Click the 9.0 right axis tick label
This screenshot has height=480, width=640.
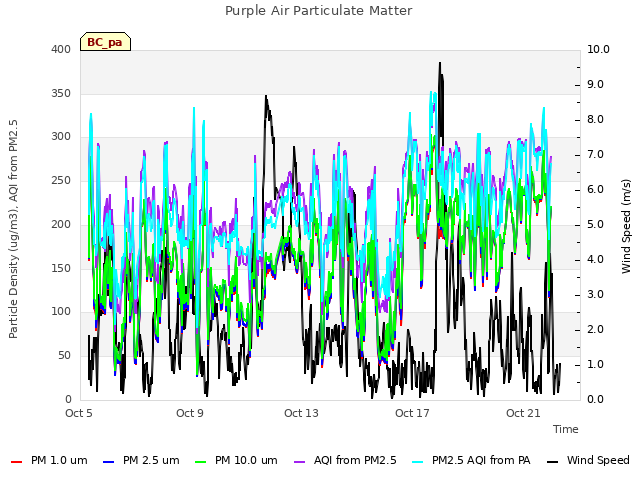coord(595,84)
